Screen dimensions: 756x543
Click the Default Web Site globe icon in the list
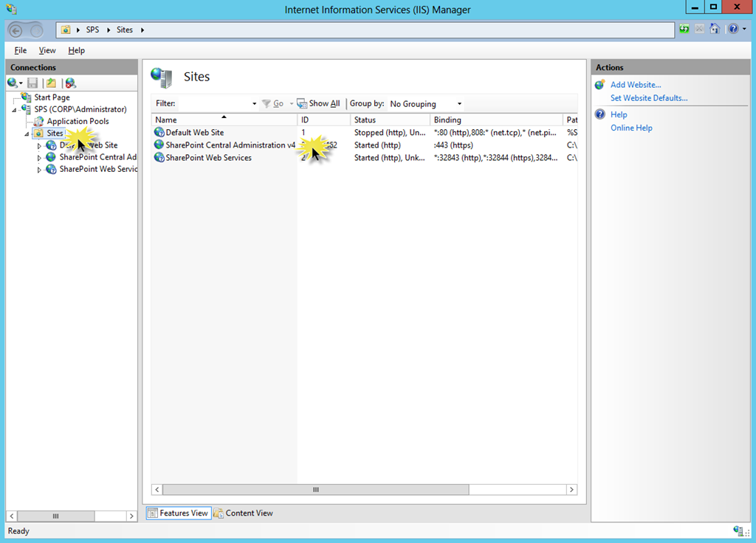(159, 132)
